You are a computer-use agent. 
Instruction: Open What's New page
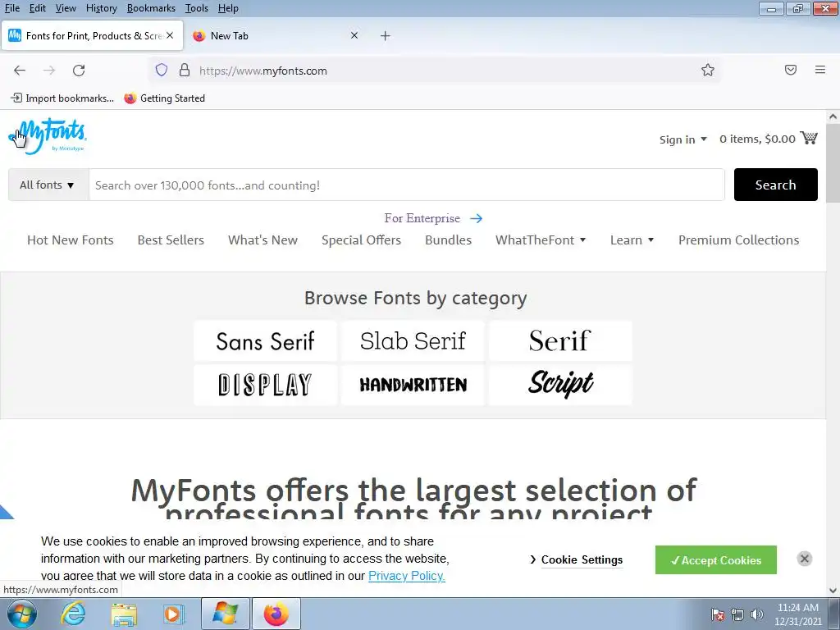tap(262, 240)
